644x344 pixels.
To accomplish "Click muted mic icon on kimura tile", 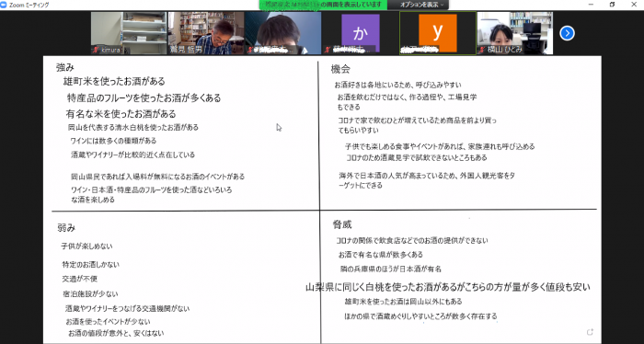I will [x=96, y=50].
